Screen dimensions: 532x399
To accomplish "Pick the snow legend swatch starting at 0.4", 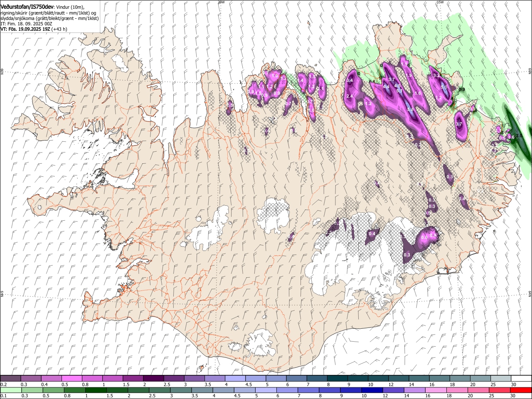I will 52,379.
